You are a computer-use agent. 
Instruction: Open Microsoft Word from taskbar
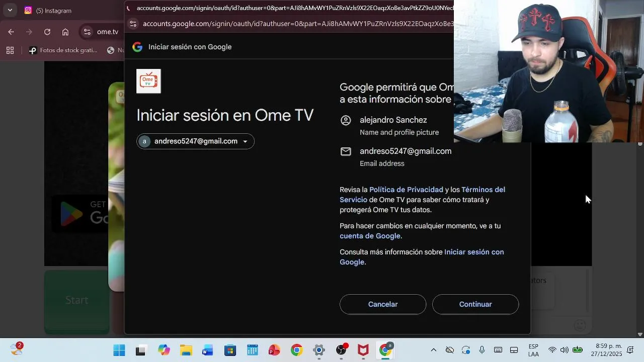[x=208, y=350]
